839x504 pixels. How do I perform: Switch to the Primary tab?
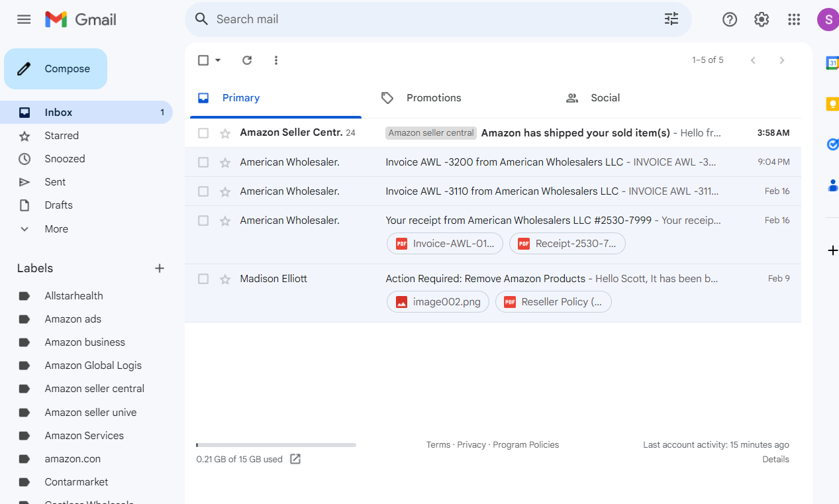coord(275,98)
